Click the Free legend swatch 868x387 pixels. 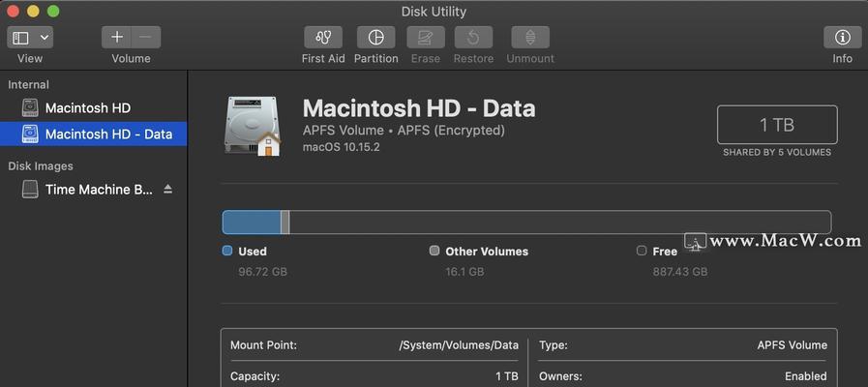642,251
